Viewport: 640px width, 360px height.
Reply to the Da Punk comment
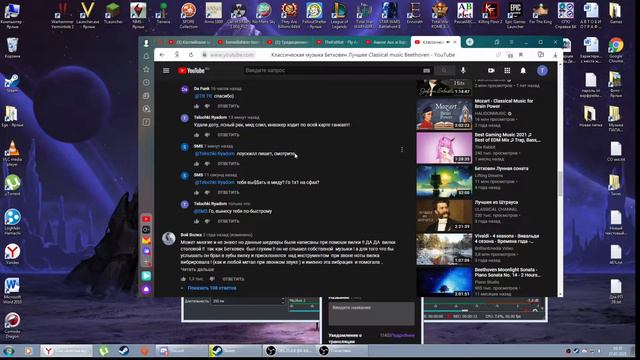pos(228,106)
